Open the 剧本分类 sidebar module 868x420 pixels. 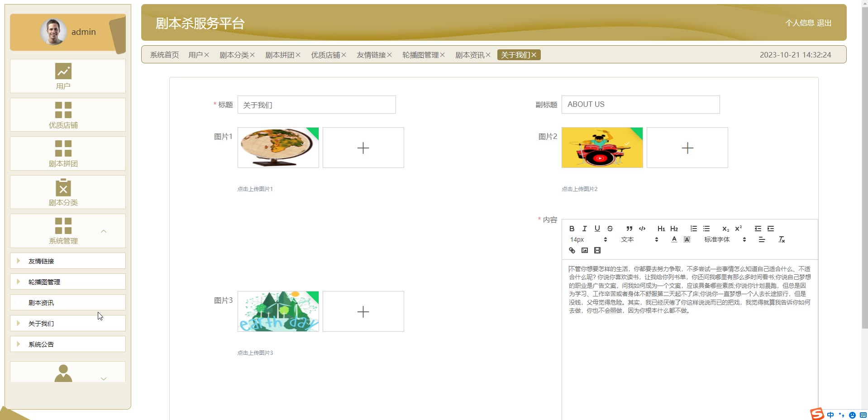click(68, 192)
